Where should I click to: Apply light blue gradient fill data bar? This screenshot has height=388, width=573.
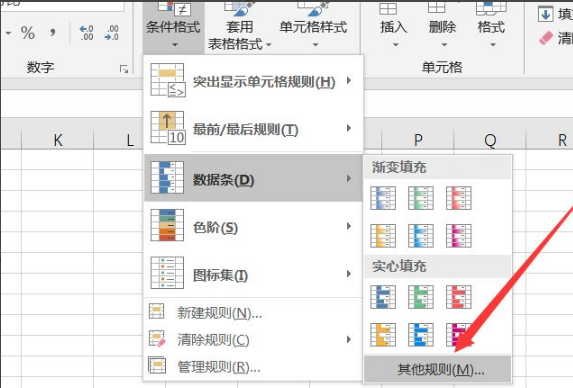pyautogui.click(x=421, y=236)
